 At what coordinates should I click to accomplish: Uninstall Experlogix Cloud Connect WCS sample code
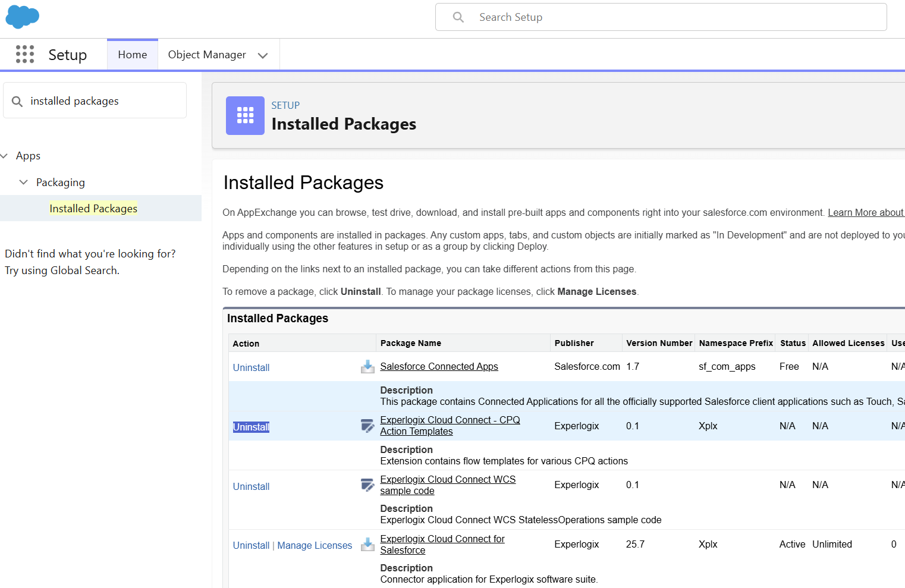click(x=251, y=486)
